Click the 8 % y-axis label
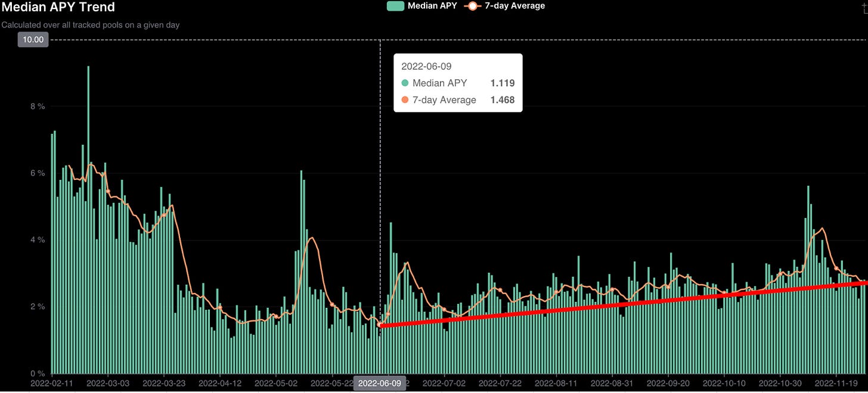The image size is (868, 393). tap(37, 107)
